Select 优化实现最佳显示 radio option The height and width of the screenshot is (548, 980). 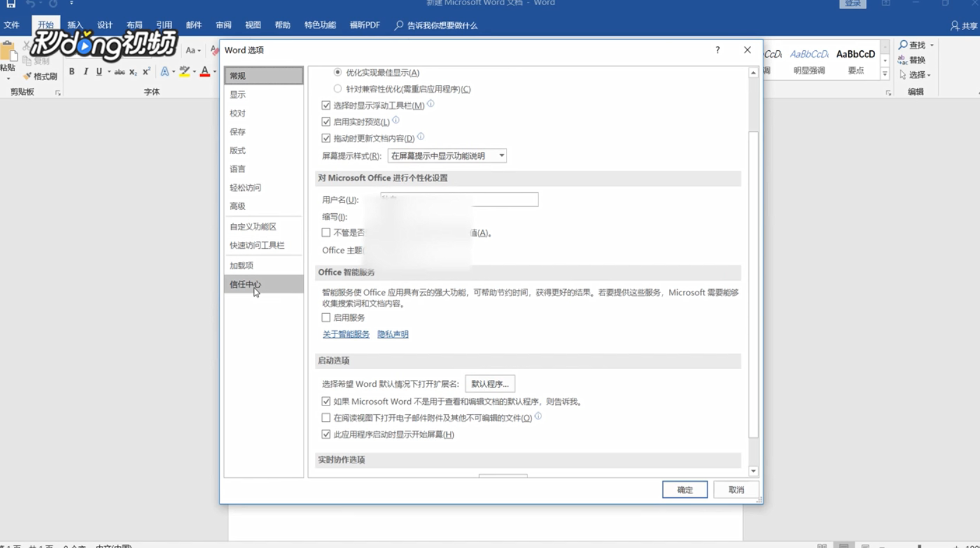338,73
